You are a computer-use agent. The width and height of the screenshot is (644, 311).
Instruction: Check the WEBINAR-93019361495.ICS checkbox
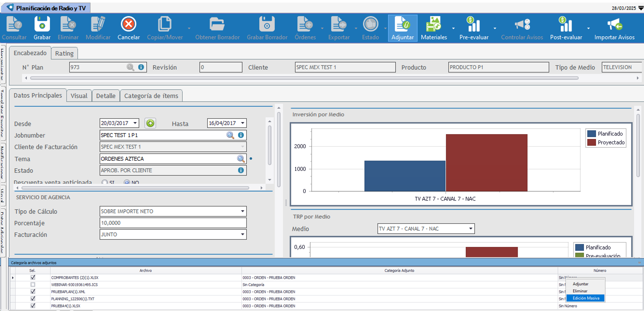(33, 285)
